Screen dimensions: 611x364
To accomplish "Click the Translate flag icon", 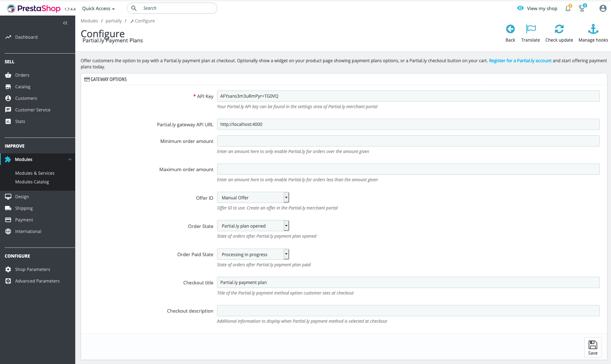I will 531,29.
